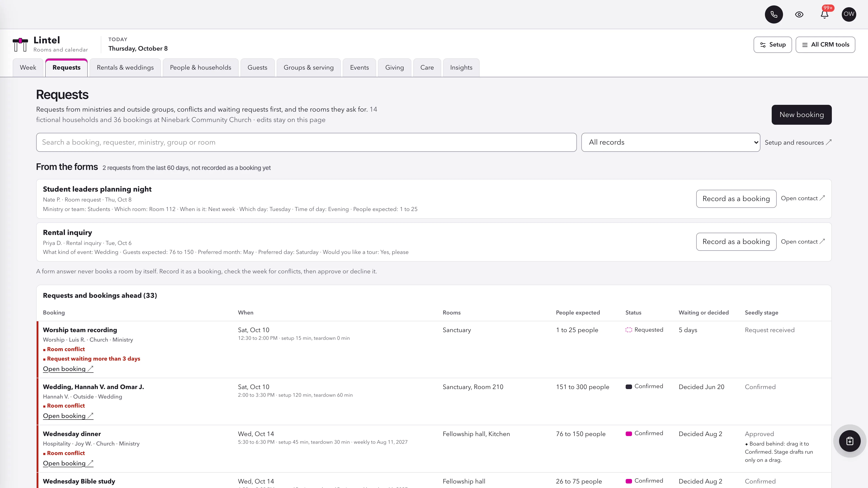868x488 pixels.
Task: Click the phone call icon button
Action: [774, 14]
